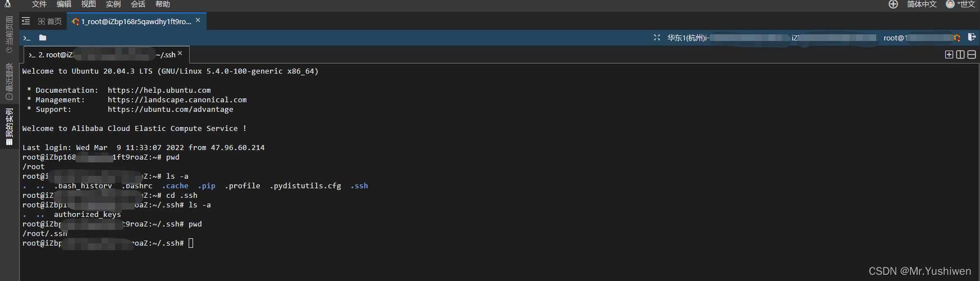Close the ~/.ssh terminal sub-tab

(x=180, y=54)
